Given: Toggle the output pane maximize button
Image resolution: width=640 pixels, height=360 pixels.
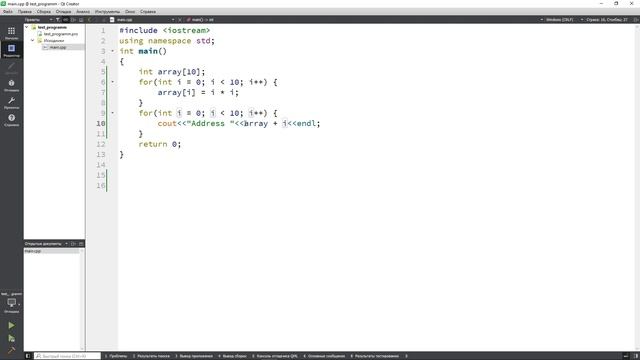Looking at the screenshot, I should click(626, 356).
